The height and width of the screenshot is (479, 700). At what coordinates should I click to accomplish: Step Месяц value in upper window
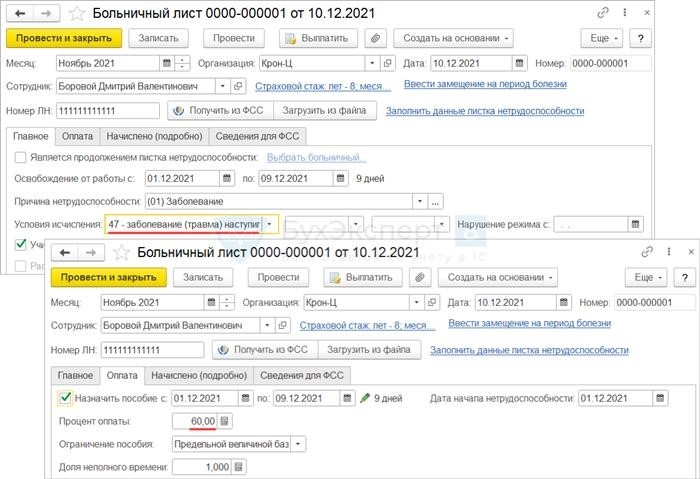point(182,63)
